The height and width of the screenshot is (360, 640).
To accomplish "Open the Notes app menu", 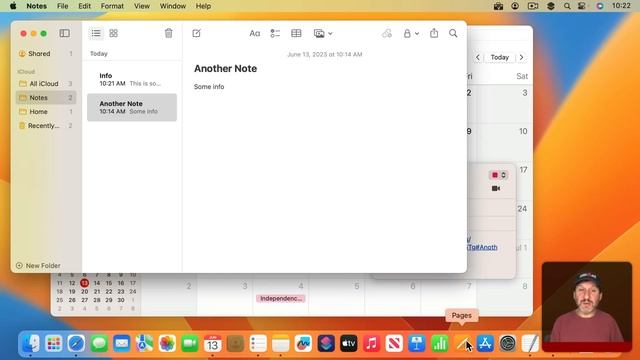I will (36, 6).
